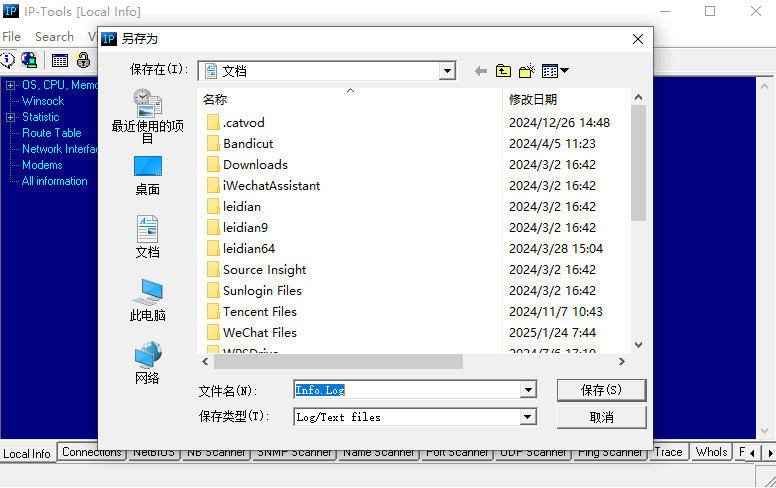Click the .catvod folder icon
Screen dimensions: 776x488
[213, 122]
